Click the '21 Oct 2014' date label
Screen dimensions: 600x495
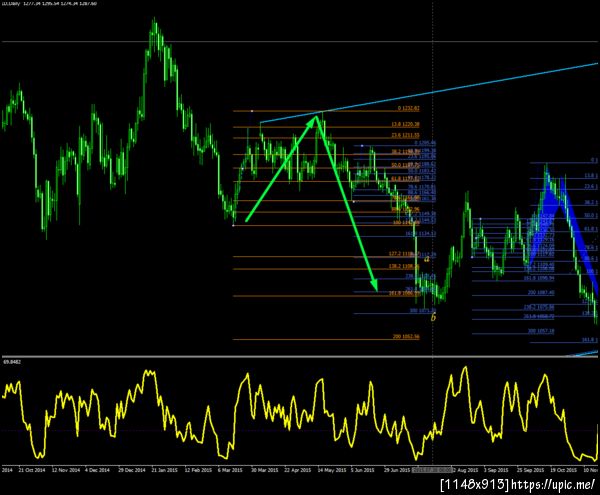pos(32,470)
